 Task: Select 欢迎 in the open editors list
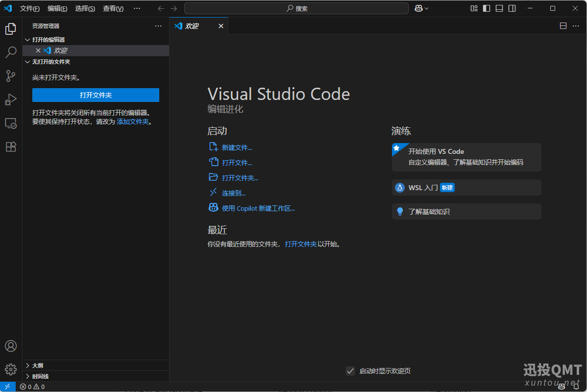point(96,50)
